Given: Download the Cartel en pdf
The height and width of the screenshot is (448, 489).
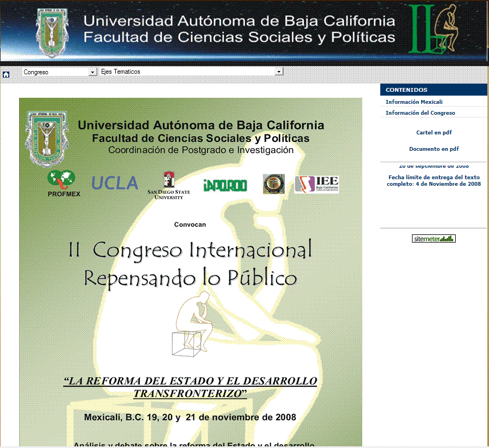Looking at the screenshot, I should coord(434,133).
